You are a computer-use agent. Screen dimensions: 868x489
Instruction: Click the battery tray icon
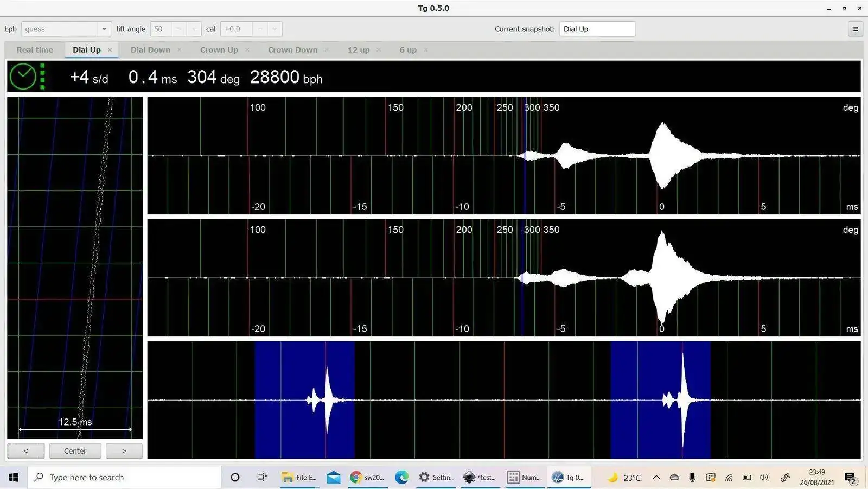click(x=747, y=478)
